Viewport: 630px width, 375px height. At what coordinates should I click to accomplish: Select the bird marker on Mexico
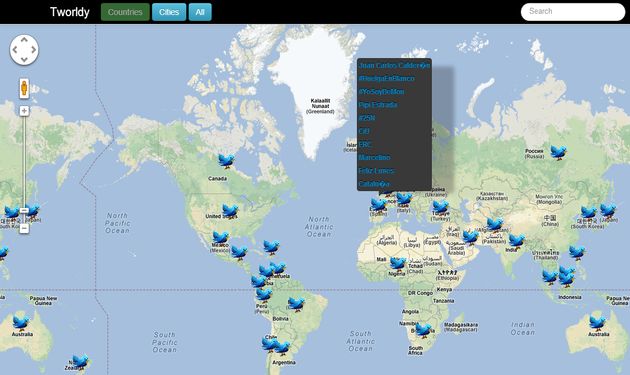point(221,238)
